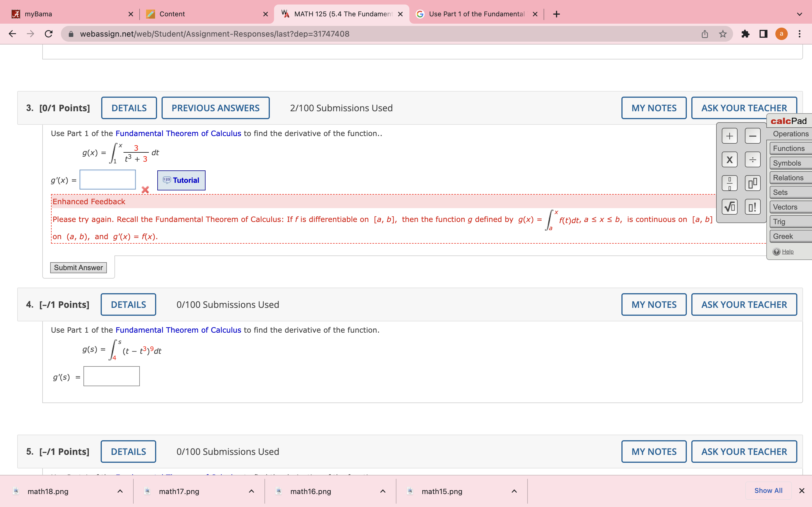Expand download options for math15.png

coord(514,491)
